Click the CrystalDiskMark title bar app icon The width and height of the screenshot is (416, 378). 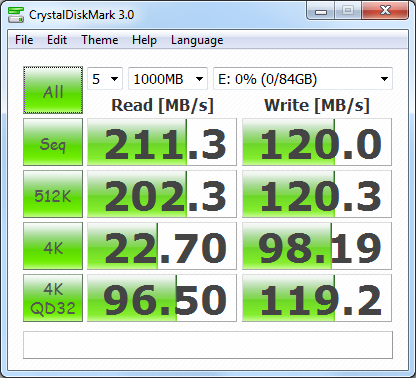16,15
